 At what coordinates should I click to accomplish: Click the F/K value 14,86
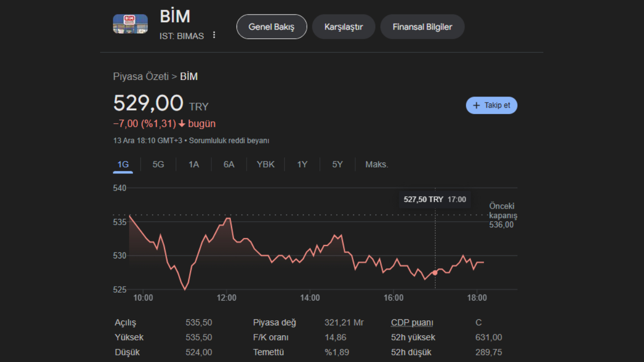coord(336,337)
